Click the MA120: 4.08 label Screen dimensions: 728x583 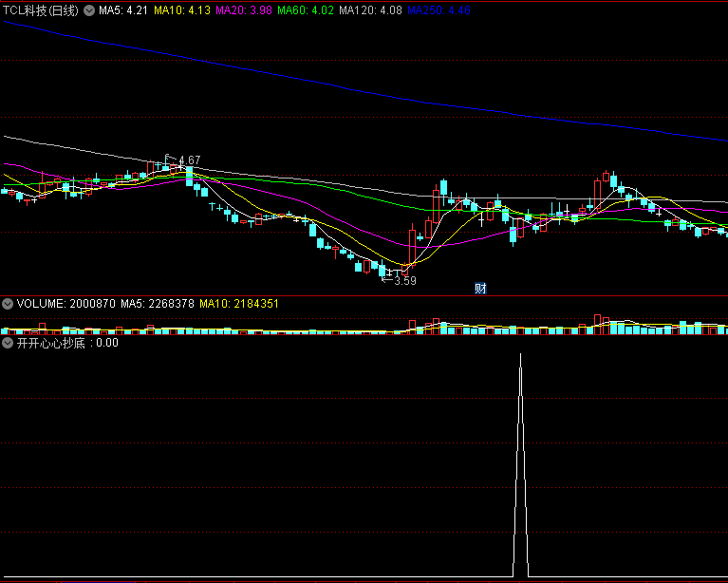click(x=370, y=10)
